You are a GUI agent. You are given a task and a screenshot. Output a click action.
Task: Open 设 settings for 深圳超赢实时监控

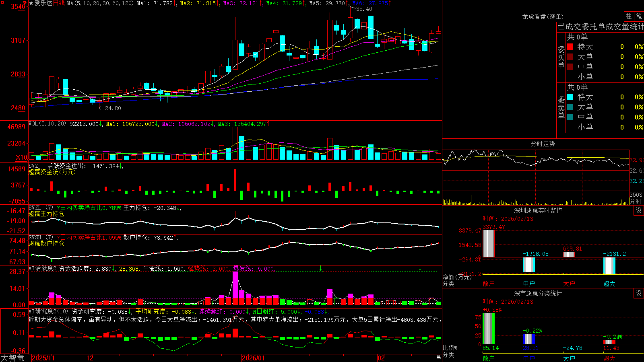click(x=639, y=210)
